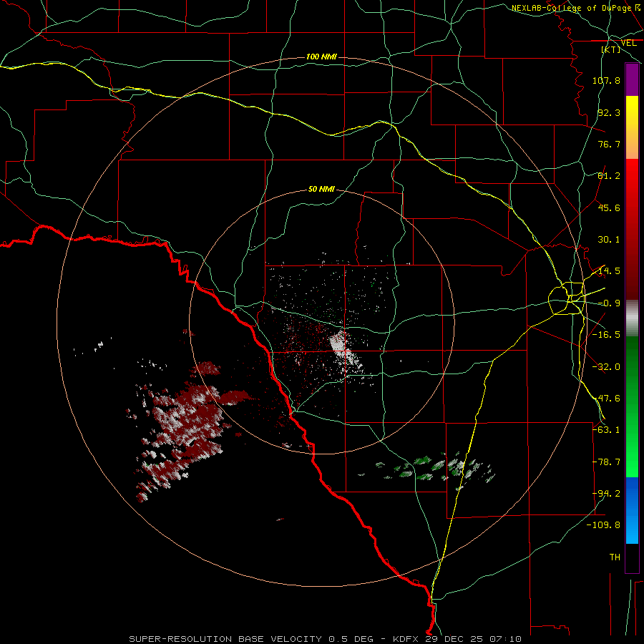Click the TH legend label
The image size is (644, 644).
point(615,557)
